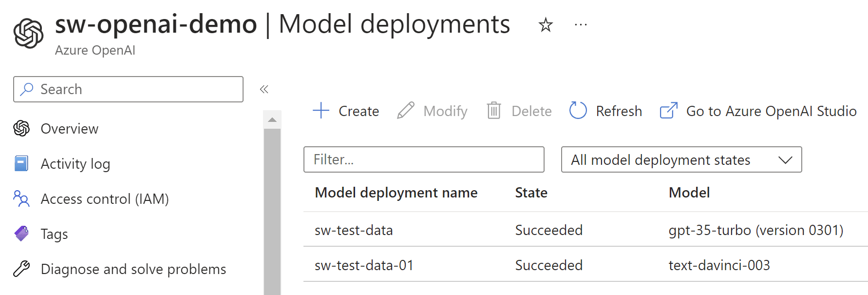Click the Overview OpenAI icon in sidebar
This screenshot has width=868, height=295.
[21, 128]
